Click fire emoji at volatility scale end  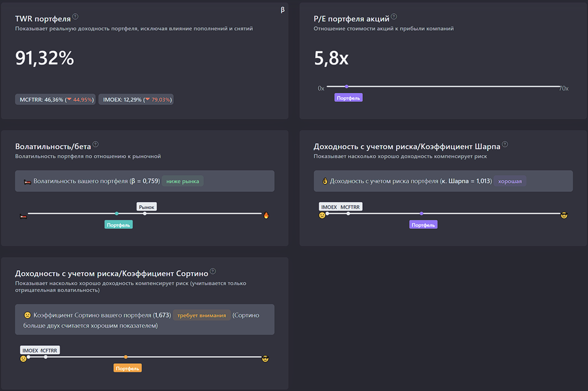[x=266, y=215]
